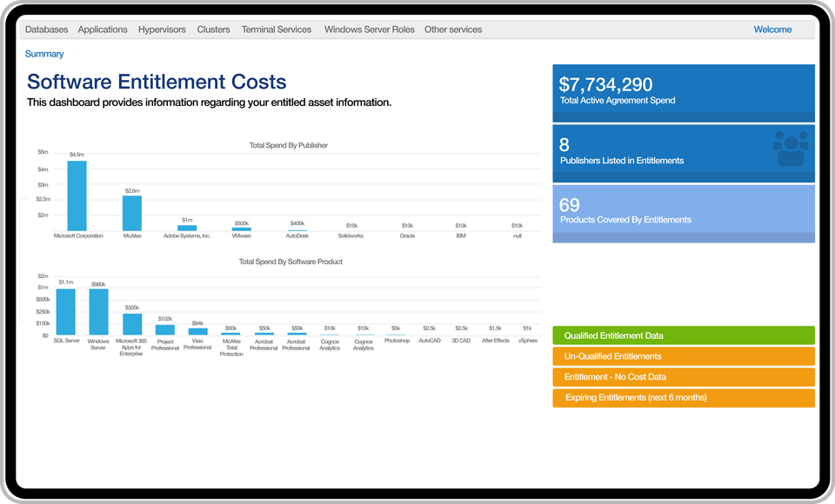This screenshot has height=504, width=835.
Task: Select the SQL Server $1.1m bar
Action: click(x=65, y=312)
